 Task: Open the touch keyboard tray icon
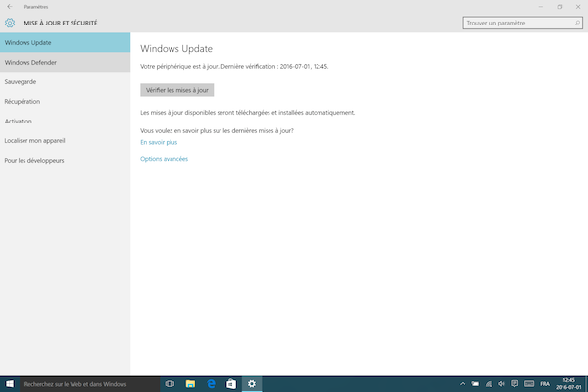click(529, 384)
